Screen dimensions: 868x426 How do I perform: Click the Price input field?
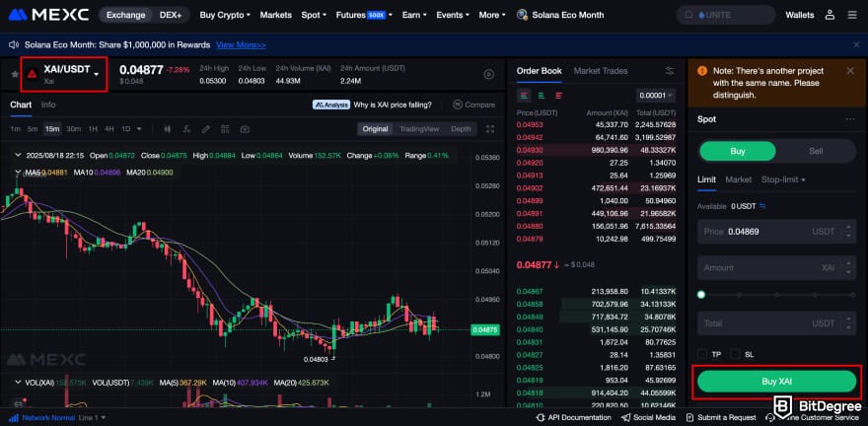click(x=776, y=232)
